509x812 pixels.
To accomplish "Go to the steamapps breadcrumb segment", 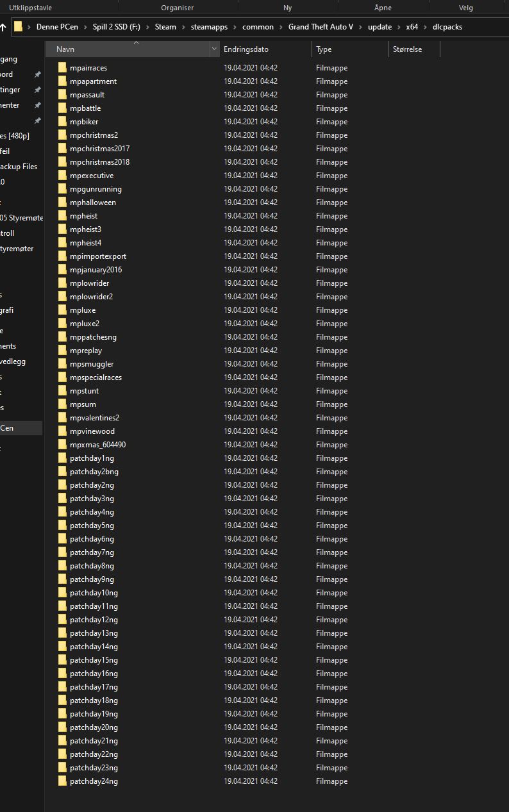I will tap(209, 27).
